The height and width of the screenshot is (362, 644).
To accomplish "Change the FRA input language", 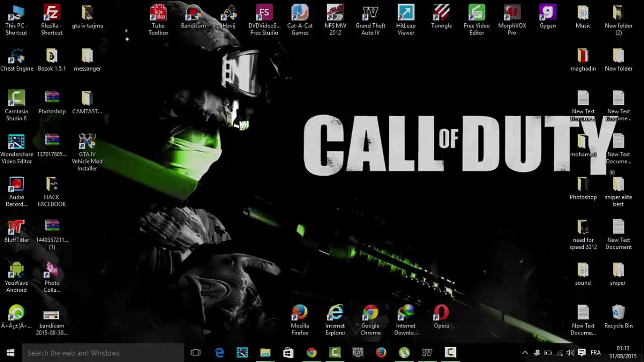I will (596, 353).
